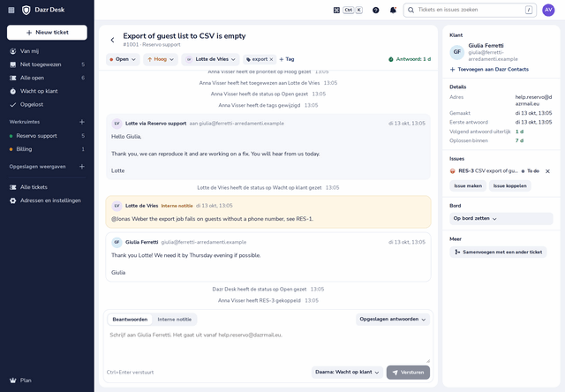The width and height of the screenshot is (565, 392).
Task: Click the To do status of RES-3
Action: 531,171
